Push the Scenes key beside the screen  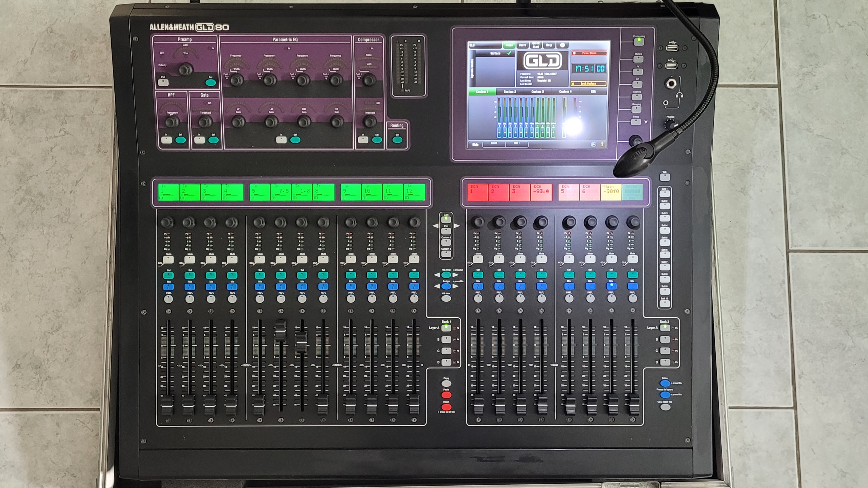[637, 97]
